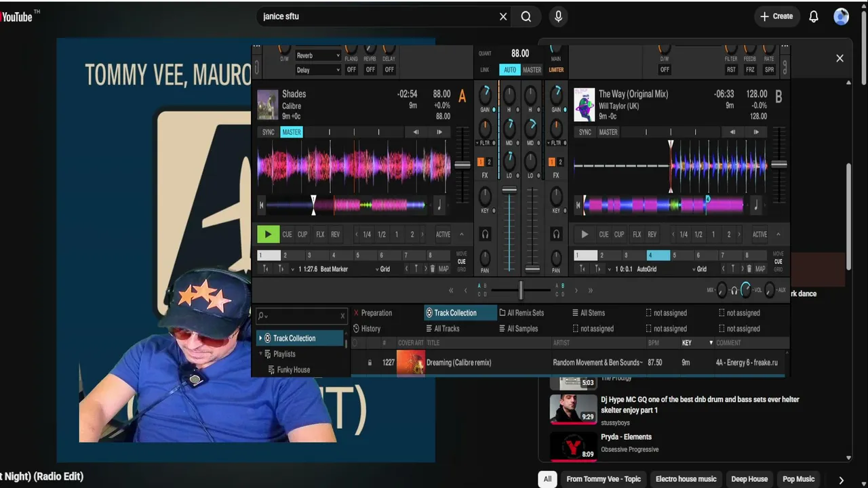Open the Delay effect dropdown

click(x=318, y=70)
